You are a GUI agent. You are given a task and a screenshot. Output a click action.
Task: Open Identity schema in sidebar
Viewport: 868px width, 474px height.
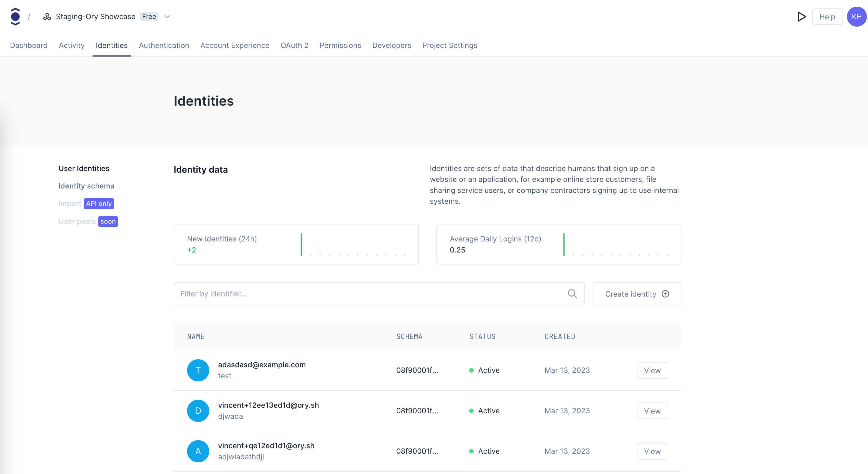pos(86,186)
